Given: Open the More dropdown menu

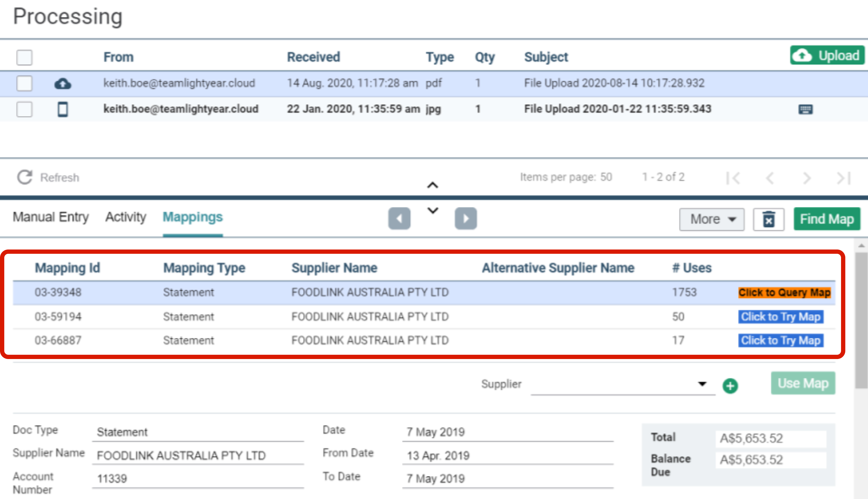Looking at the screenshot, I should point(712,219).
